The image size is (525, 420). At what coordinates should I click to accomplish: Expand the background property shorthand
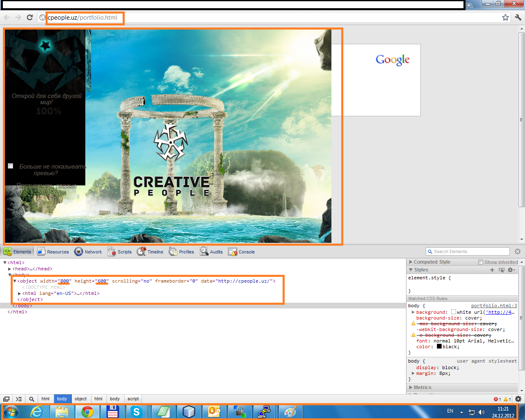click(413, 312)
